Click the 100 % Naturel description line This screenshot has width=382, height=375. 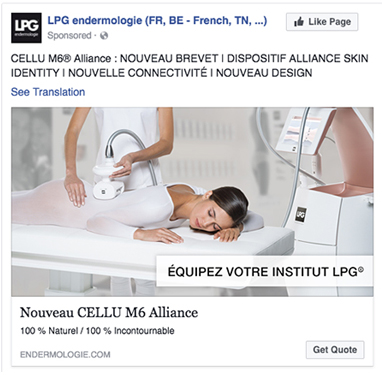[97, 331]
